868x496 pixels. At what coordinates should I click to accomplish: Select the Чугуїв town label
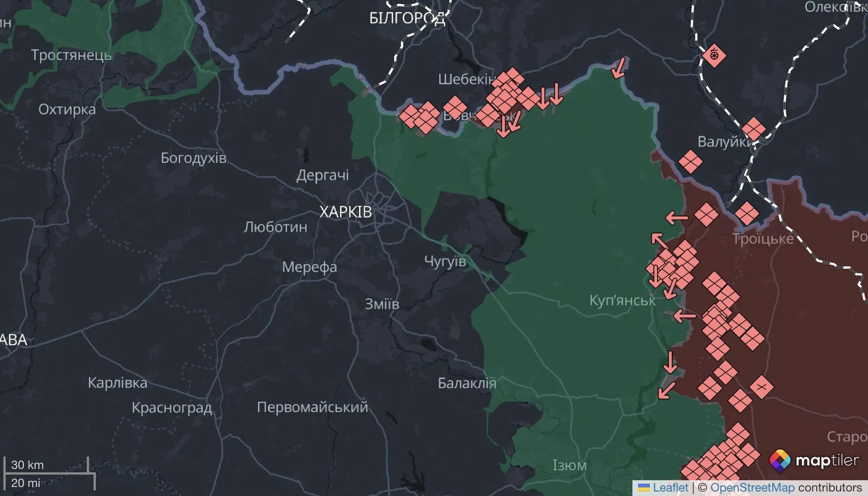[x=445, y=261]
